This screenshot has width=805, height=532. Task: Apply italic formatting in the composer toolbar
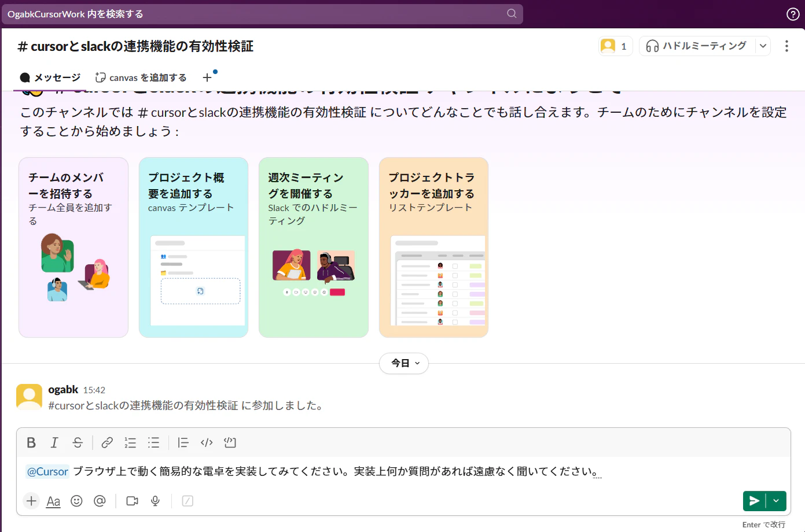pyautogui.click(x=54, y=442)
